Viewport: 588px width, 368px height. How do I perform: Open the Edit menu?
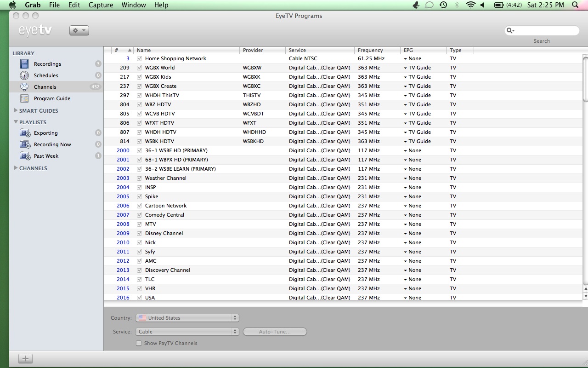(x=74, y=5)
